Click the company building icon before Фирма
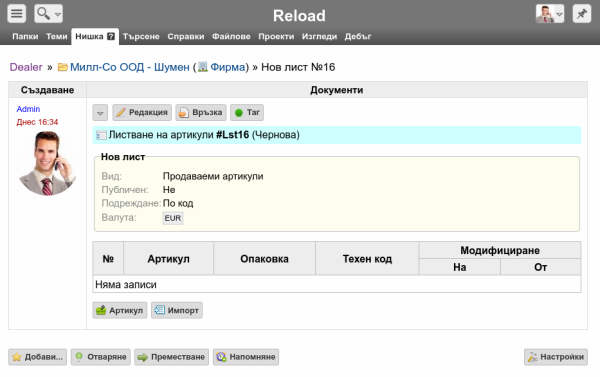Screen dimensions: 600x377 203,67
